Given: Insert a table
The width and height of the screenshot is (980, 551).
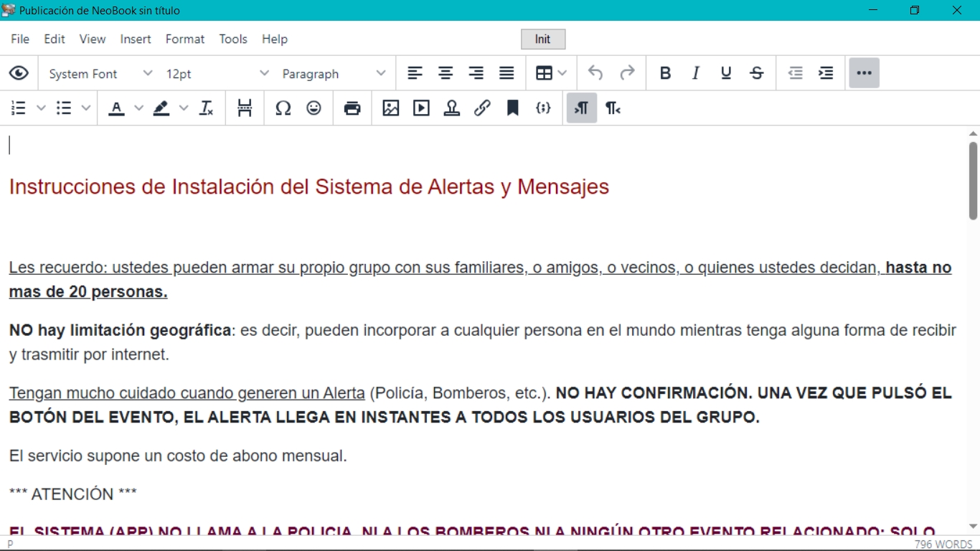Looking at the screenshot, I should (x=545, y=73).
